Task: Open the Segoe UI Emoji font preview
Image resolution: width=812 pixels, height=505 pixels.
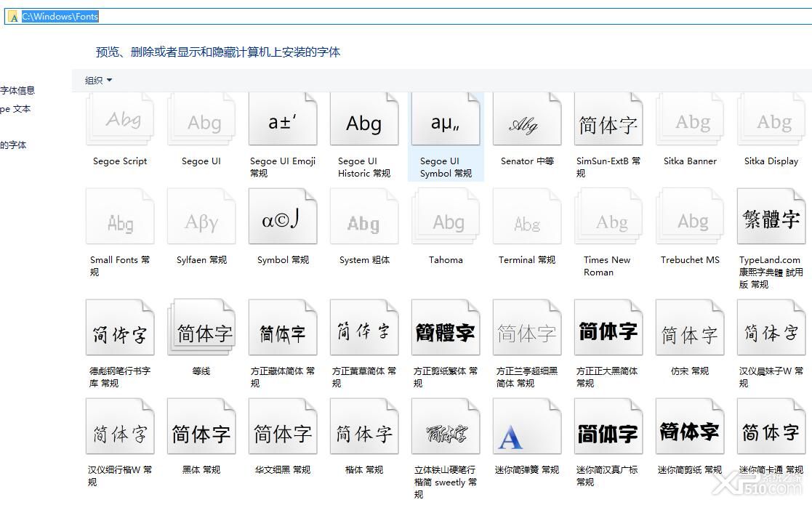Action: (x=282, y=118)
